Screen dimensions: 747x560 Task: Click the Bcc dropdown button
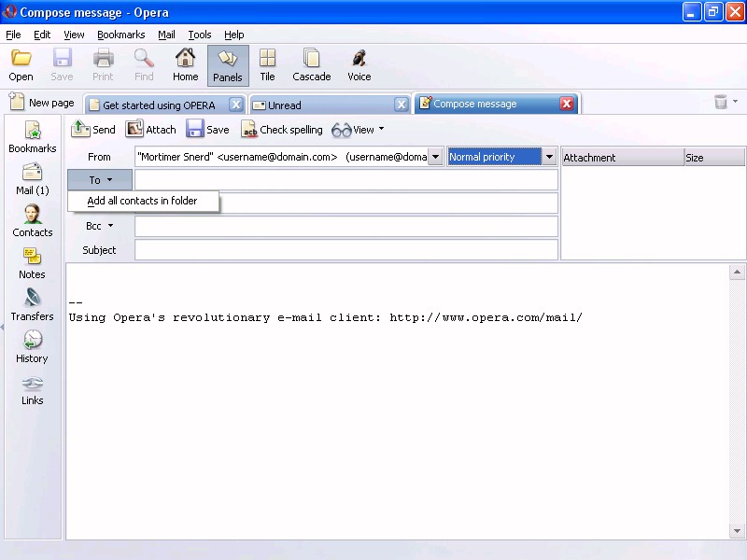[x=100, y=226]
